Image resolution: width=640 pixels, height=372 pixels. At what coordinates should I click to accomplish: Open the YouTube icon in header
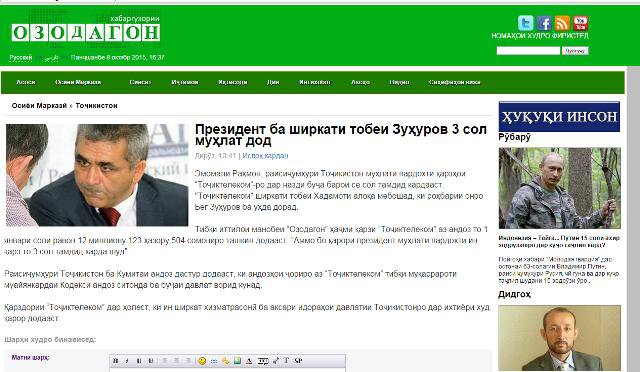(x=580, y=23)
